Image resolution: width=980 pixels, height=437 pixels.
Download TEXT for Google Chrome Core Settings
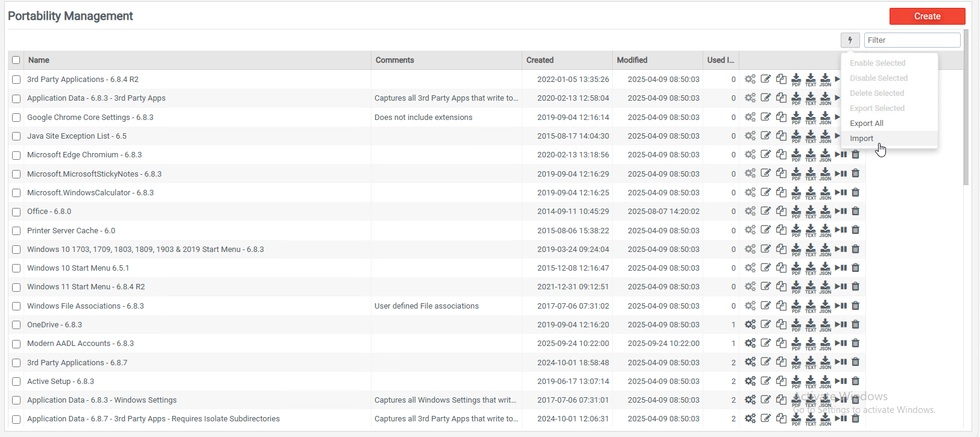click(x=811, y=118)
